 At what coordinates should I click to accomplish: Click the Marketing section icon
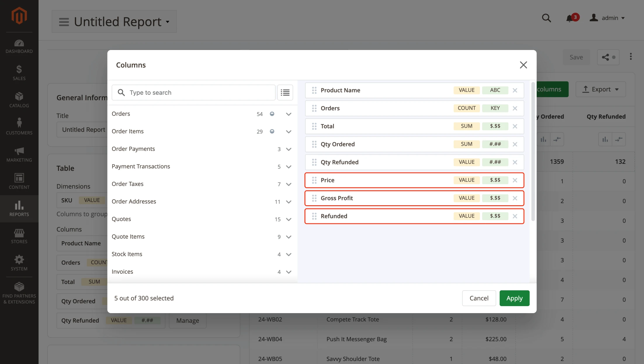point(19,151)
